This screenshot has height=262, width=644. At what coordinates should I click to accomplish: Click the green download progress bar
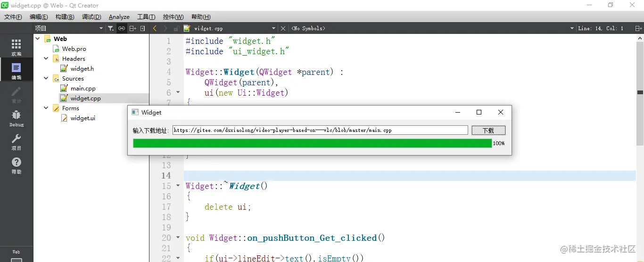312,143
